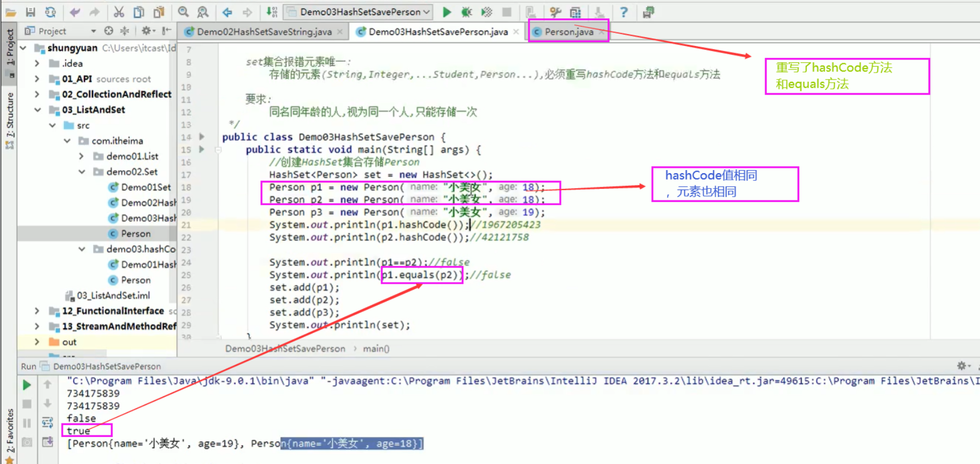
Task: Rerun the program in the Run panel
Action: click(27, 385)
